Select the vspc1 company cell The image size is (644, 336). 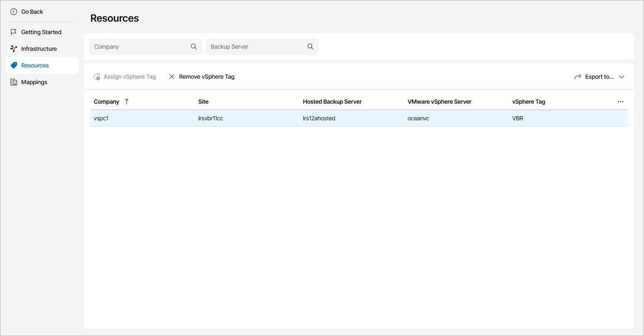pos(101,118)
